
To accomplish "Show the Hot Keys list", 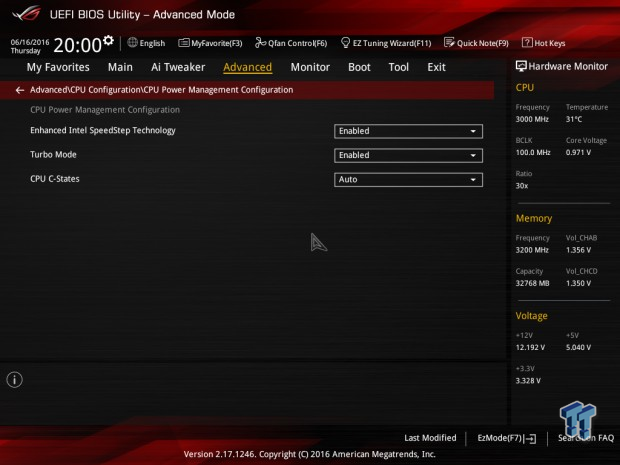I will [x=544, y=43].
